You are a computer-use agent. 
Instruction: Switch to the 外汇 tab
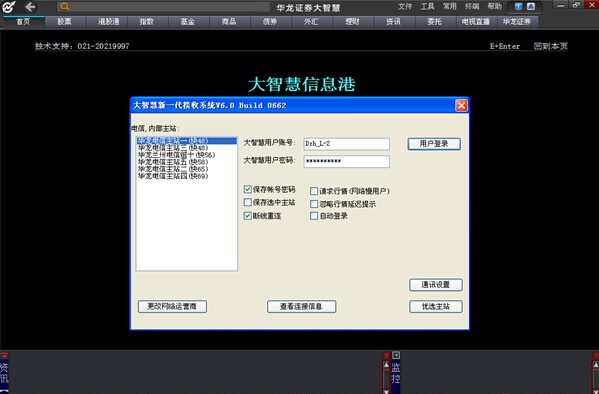point(311,22)
